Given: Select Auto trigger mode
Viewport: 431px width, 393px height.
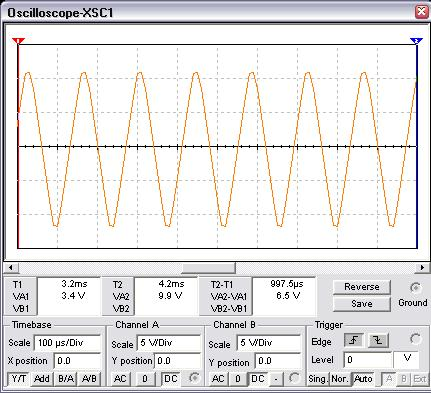Looking at the screenshot, I should [x=363, y=379].
